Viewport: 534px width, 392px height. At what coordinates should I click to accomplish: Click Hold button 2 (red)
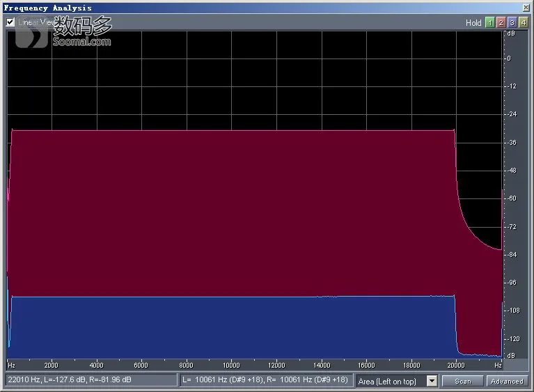[501, 23]
